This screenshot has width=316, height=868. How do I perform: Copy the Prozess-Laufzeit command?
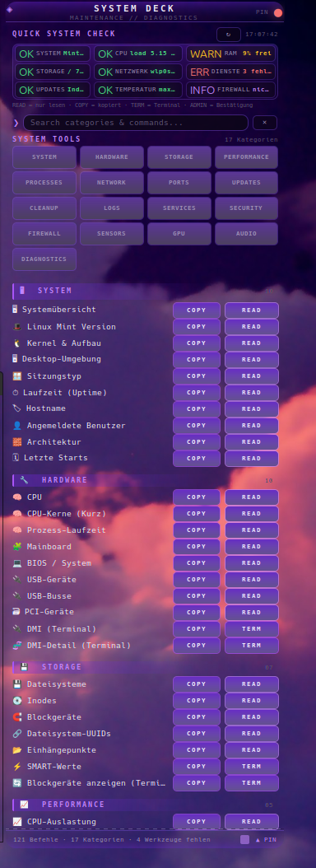197,530
